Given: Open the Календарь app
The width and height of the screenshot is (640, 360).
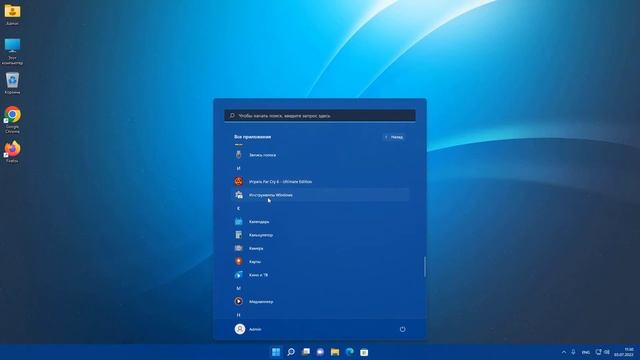Looking at the screenshot, I should [320, 221].
